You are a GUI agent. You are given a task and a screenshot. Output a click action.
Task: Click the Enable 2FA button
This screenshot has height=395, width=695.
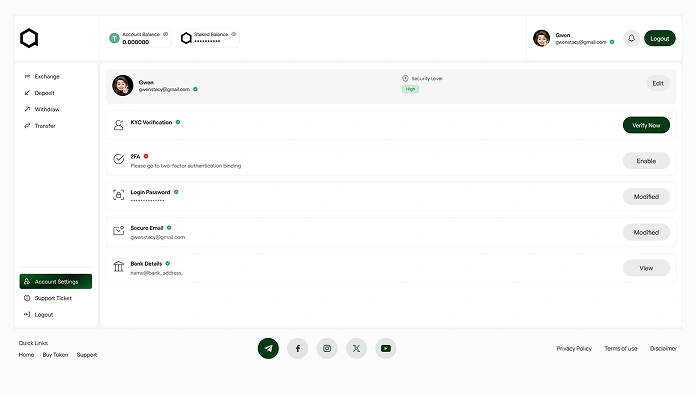pos(646,161)
